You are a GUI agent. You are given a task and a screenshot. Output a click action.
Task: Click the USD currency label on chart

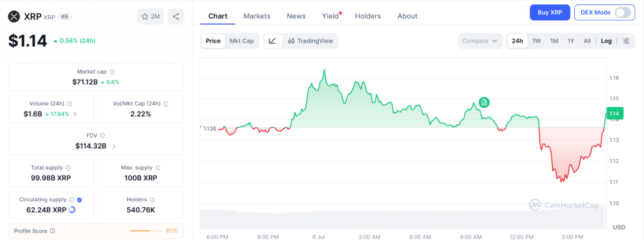tap(619, 227)
